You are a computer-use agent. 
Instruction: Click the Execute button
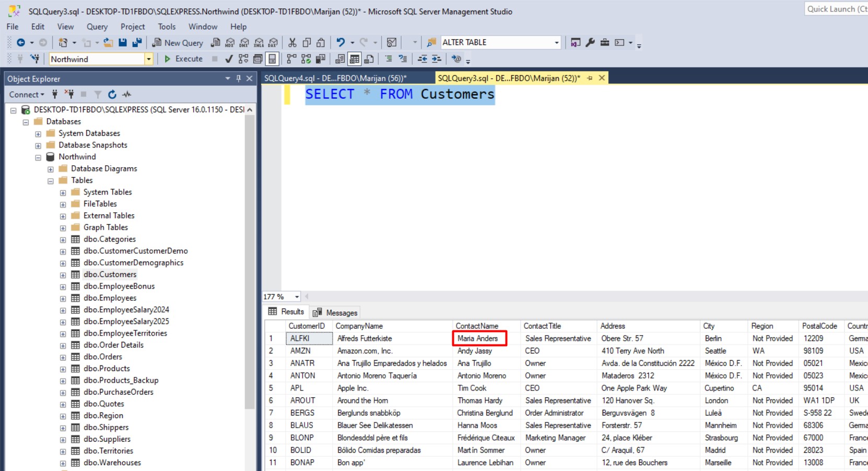click(x=183, y=59)
